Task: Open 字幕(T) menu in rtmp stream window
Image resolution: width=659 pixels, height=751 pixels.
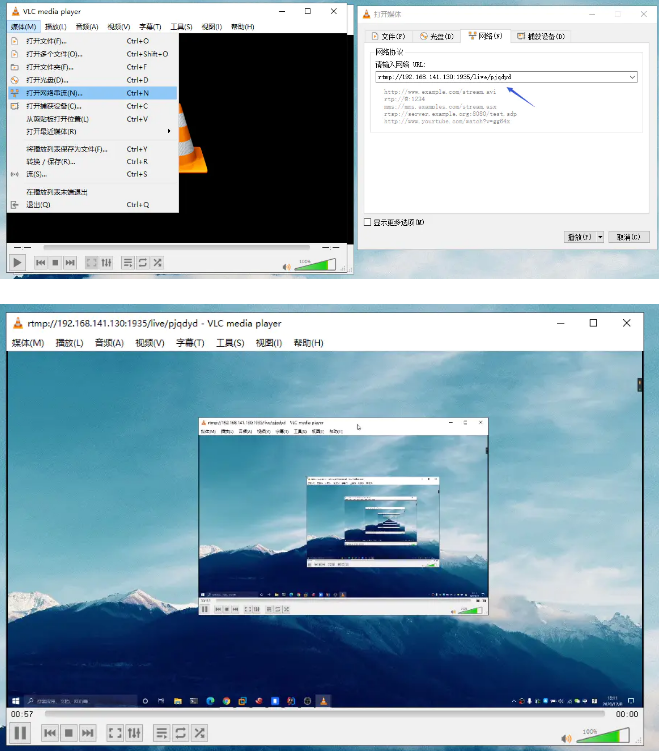Action: (190, 343)
